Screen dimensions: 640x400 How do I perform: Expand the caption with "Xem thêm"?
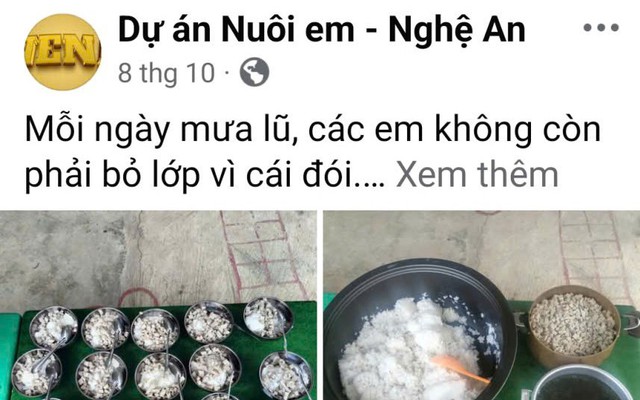click(x=477, y=175)
